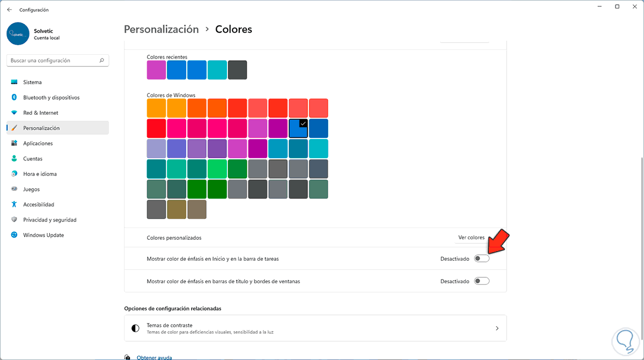
Task: Enable accent color on Inicio and taskbar
Action: (481, 259)
